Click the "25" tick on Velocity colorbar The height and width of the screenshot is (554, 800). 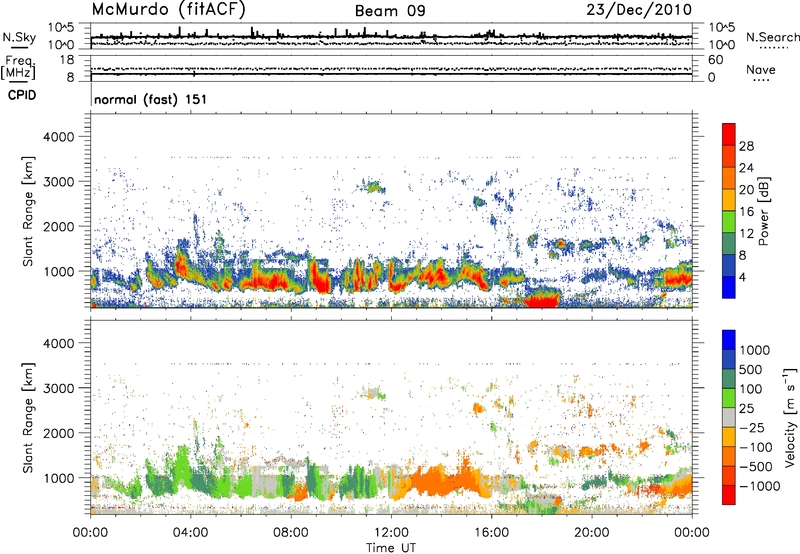tap(747, 409)
